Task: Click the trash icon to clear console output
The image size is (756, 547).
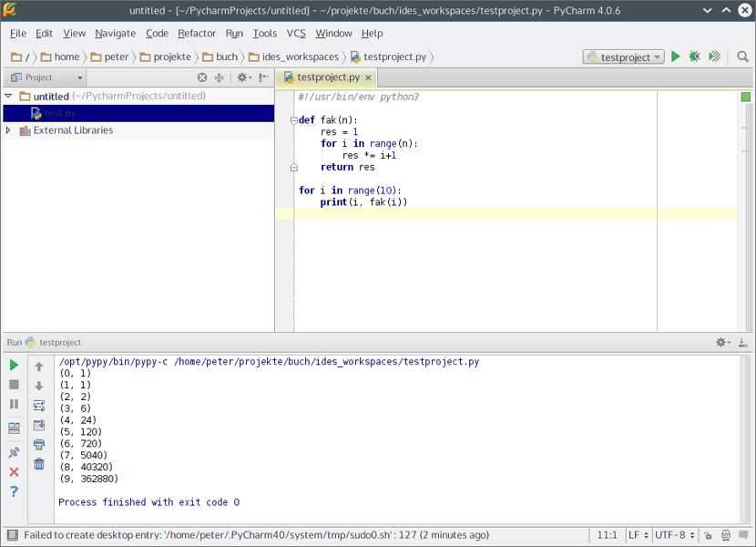Action: (x=39, y=465)
